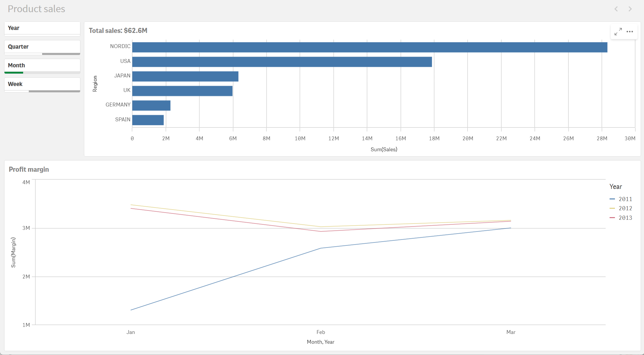Click the GERMANY region label
644x355 pixels.
[x=118, y=105]
